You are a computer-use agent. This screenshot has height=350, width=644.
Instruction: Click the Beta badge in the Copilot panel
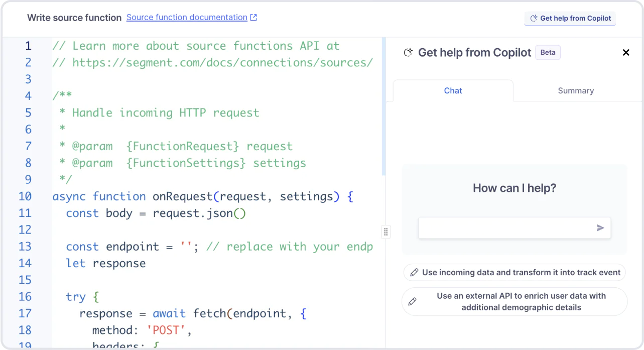[548, 52]
